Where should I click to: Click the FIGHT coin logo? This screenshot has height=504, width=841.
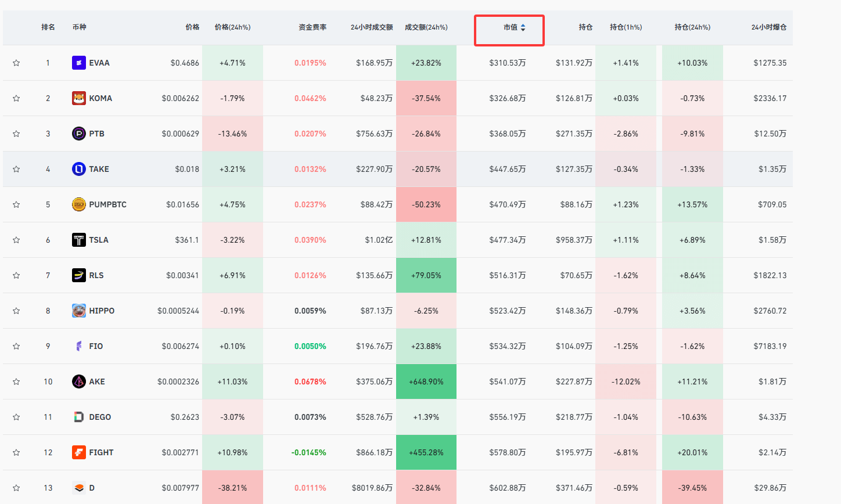pyautogui.click(x=79, y=452)
